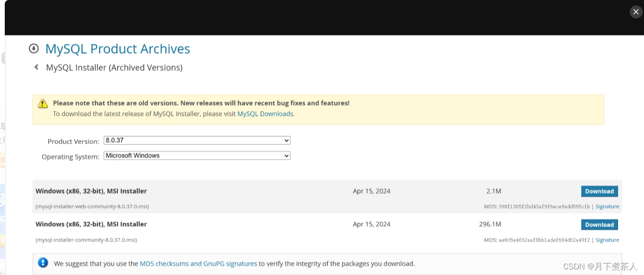Viewport: 644px width, 275px height.
Task: Click the yellow warning triangle icon
Action: coord(42,103)
